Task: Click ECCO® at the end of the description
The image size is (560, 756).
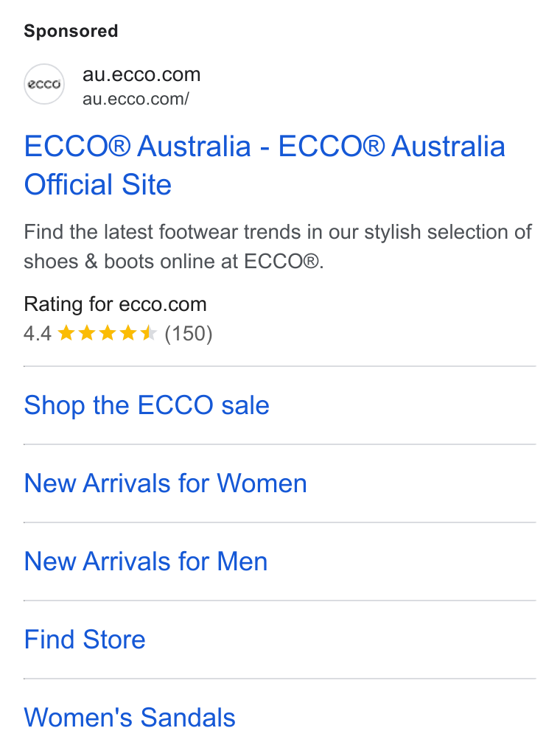Action: [281, 262]
